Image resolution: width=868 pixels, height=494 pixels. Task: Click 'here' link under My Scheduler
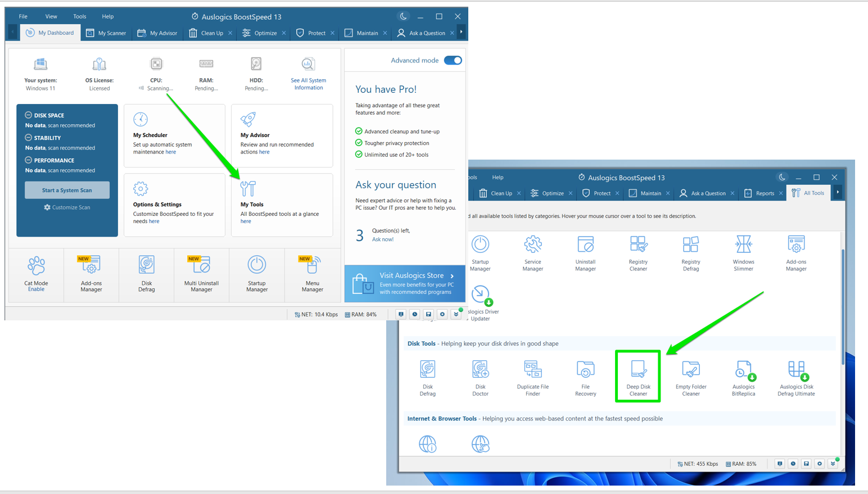[x=170, y=152]
